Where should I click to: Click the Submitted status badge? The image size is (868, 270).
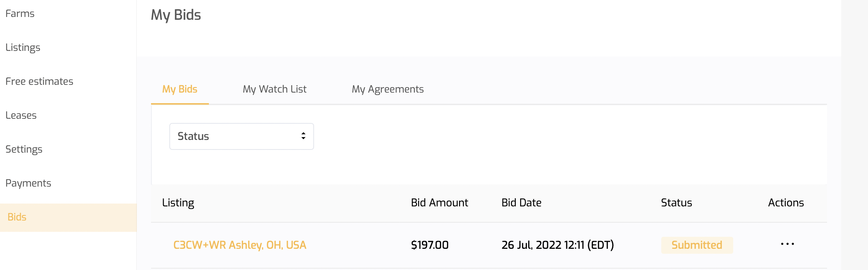(697, 245)
